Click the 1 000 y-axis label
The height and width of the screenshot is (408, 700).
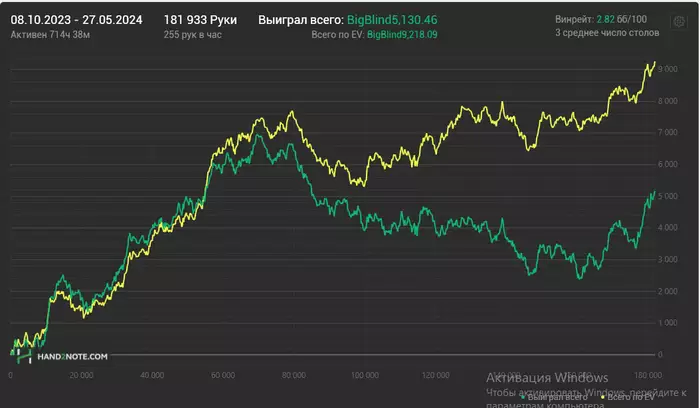pyautogui.click(x=667, y=323)
